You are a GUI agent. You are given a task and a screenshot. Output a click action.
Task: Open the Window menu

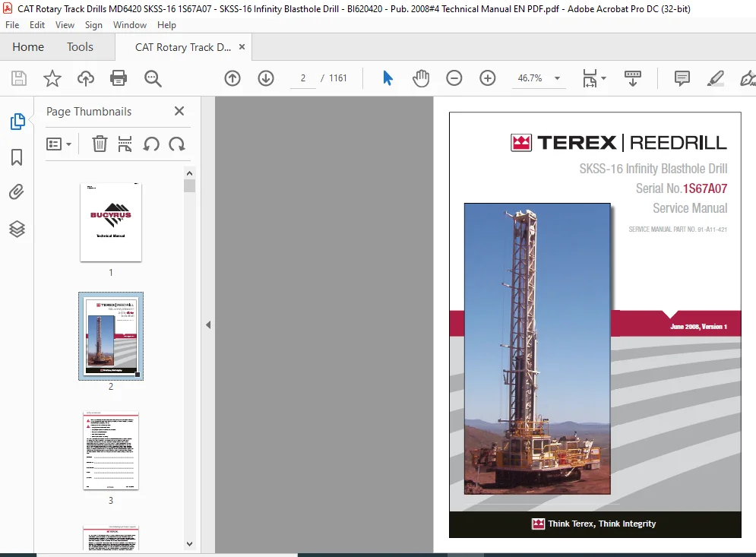pyautogui.click(x=130, y=25)
